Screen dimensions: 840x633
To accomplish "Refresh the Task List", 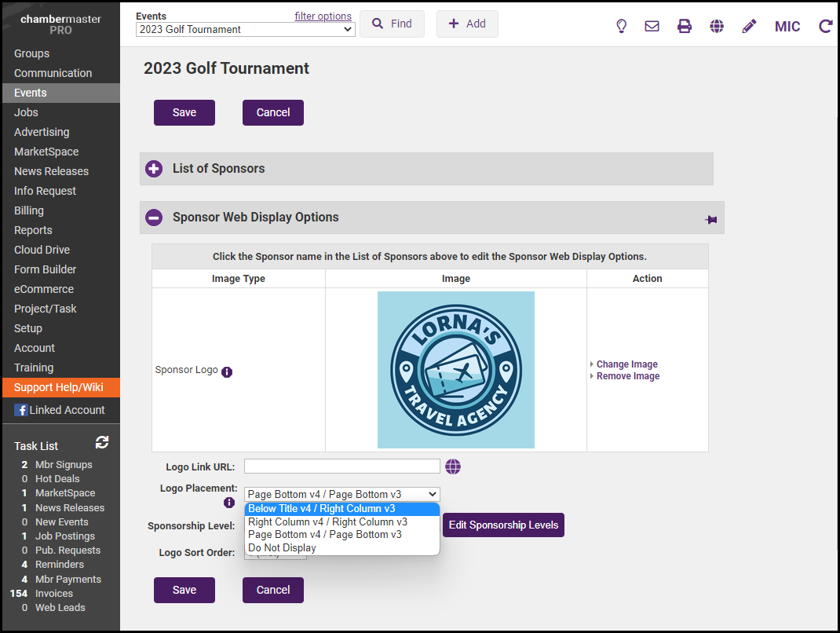I will click(102, 443).
